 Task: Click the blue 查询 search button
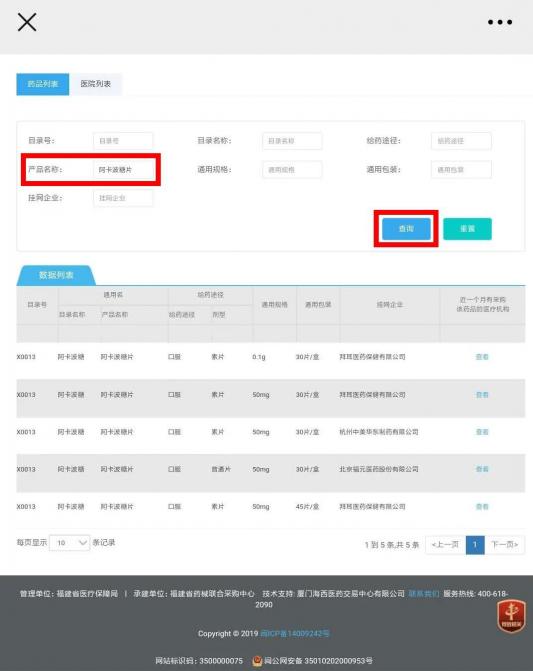point(406,229)
